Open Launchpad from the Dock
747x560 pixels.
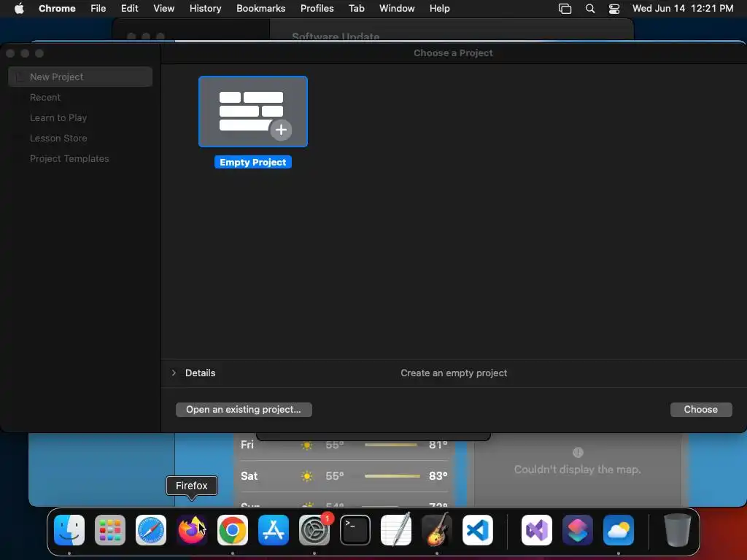point(110,530)
